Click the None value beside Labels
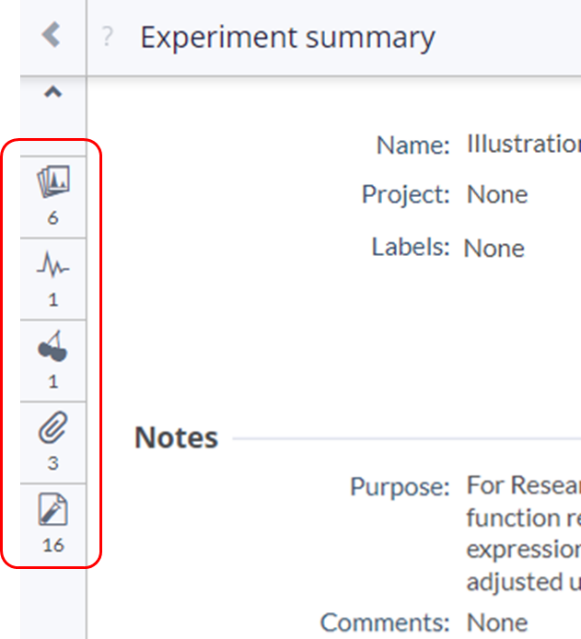Viewport: 581px width, 639px height. pos(494,248)
